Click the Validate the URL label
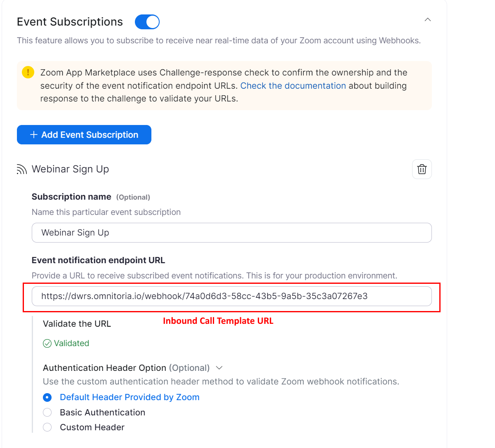This screenshot has width=495, height=448. coord(77,324)
